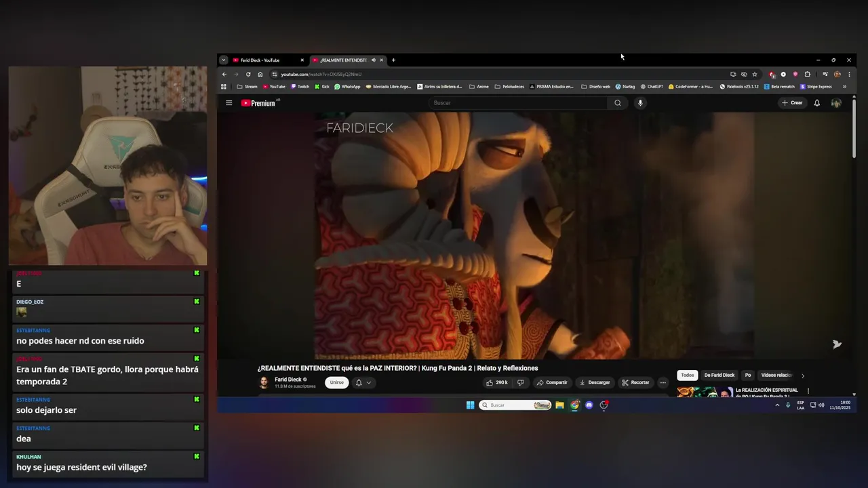The height and width of the screenshot is (488, 868).
Task: Mute the tab via speaker icon
Action: click(x=373, y=60)
